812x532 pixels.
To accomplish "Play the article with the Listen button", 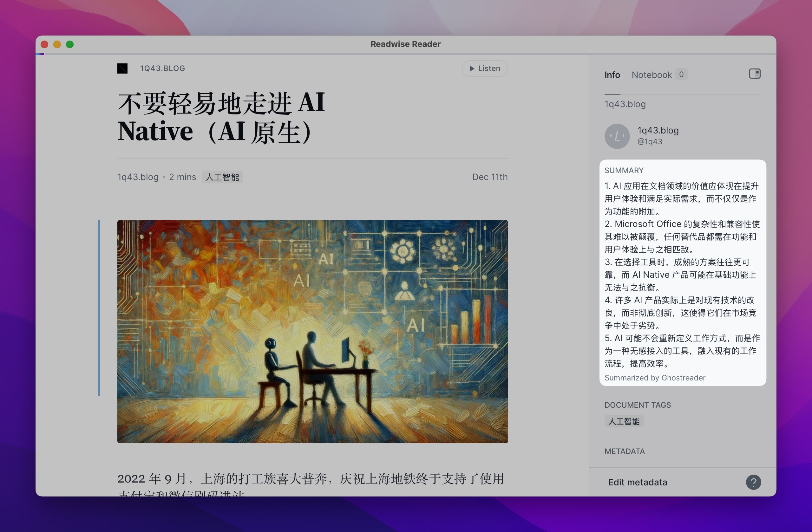I will click(484, 68).
